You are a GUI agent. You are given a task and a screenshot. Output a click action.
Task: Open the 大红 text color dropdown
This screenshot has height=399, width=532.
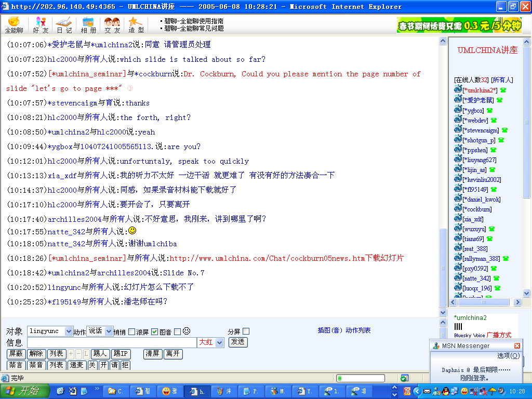coord(210,342)
